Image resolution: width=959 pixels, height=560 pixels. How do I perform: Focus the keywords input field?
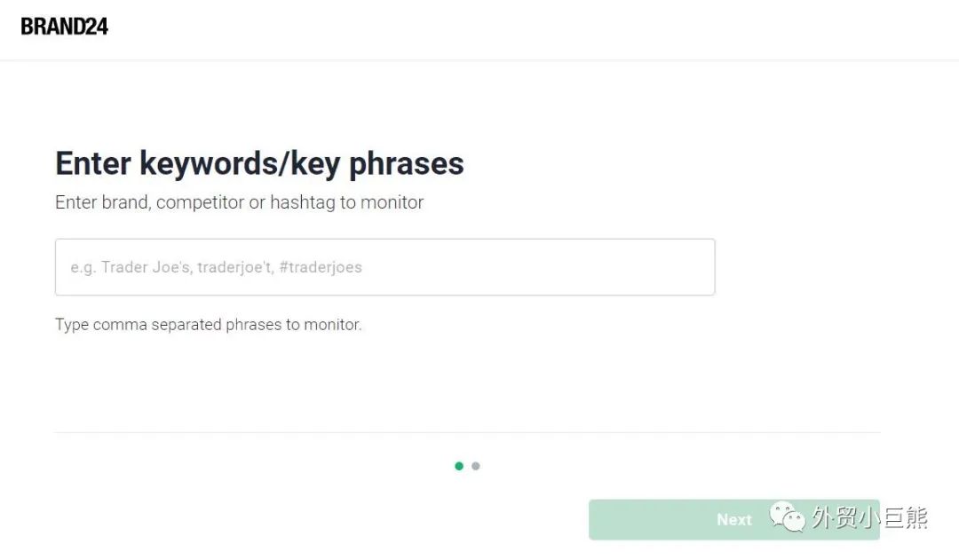(384, 267)
